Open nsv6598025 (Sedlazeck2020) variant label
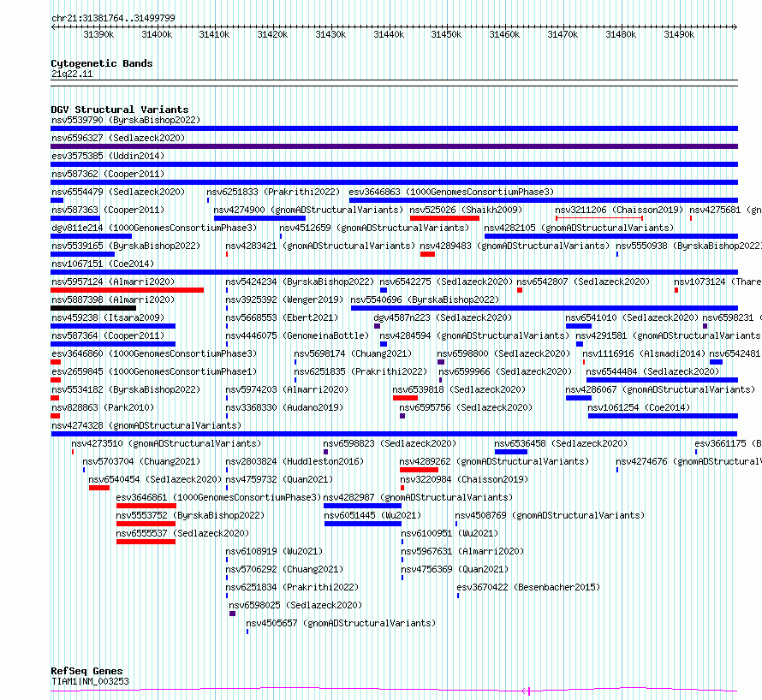Image resolution: width=762 pixels, height=700 pixels. click(x=295, y=605)
